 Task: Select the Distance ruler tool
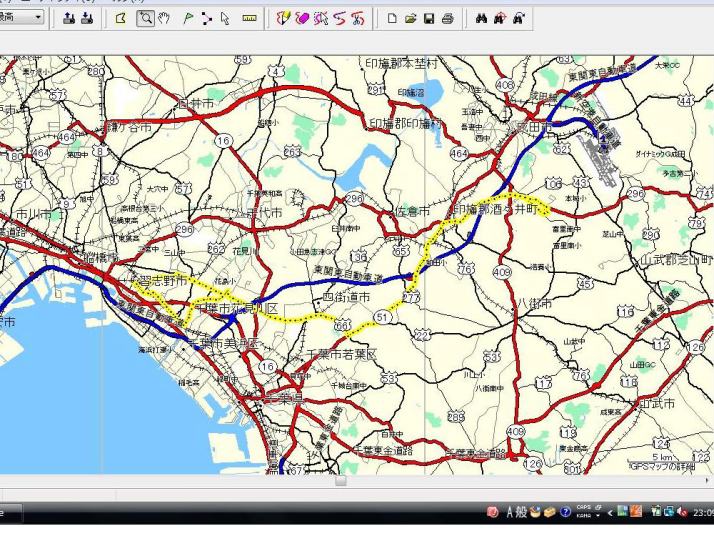click(x=249, y=18)
